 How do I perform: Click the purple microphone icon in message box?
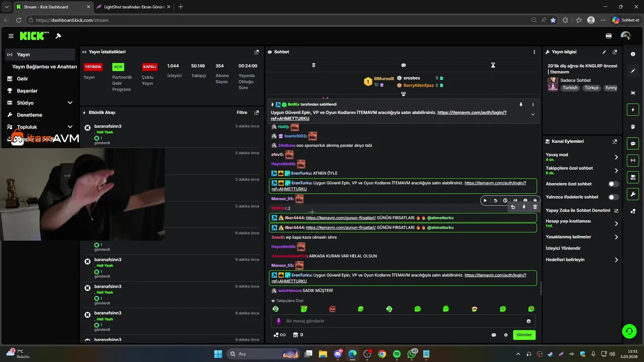coord(278,321)
